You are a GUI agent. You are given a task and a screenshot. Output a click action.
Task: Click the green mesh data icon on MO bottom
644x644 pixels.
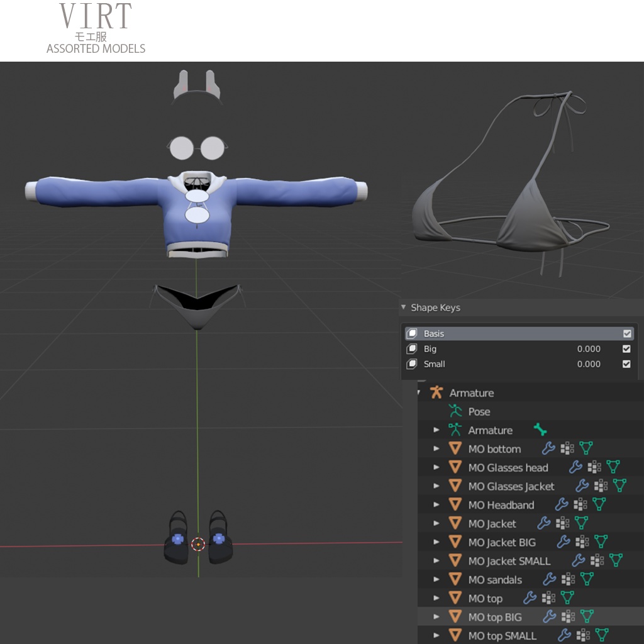tap(586, 448)
